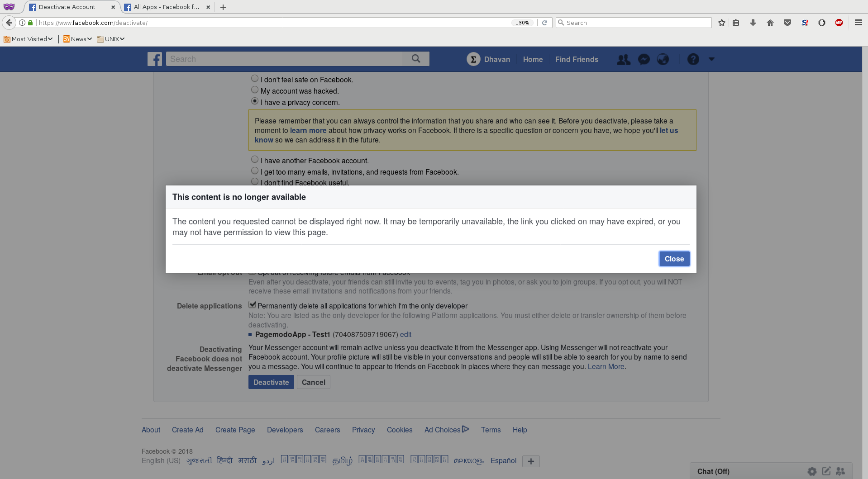Click the S! extension icon in toolbar
The image size is (868, 479).
(805, 23)
